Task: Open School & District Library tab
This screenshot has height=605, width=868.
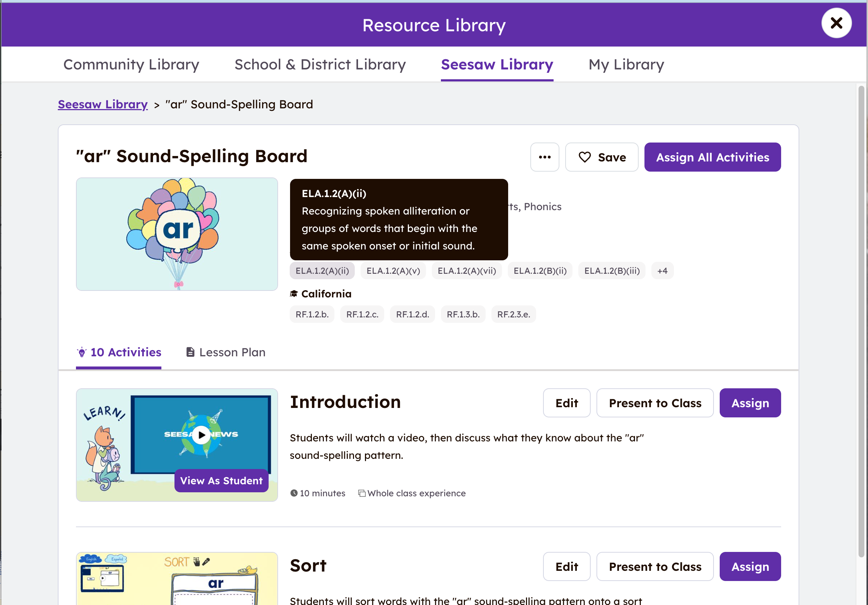Action: (x=320, y=64)
